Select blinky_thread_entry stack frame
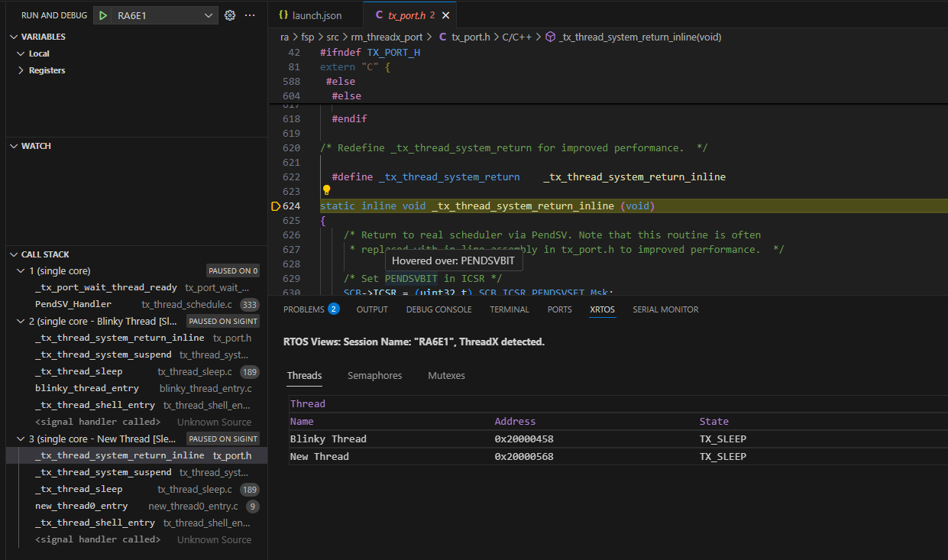The width and height of the screenshot is (948, 560). coord(136,388)
